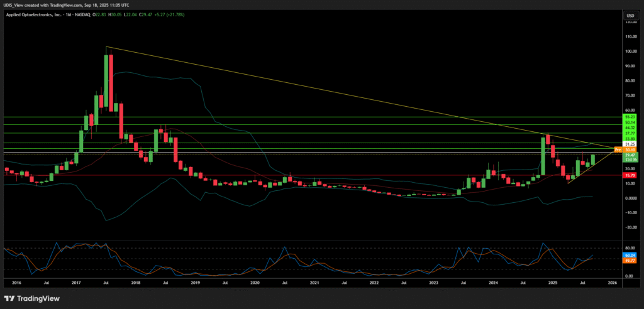Click the red 15.70 price label
The width and height of the screenshot is (644, 309).
point(629,175)
